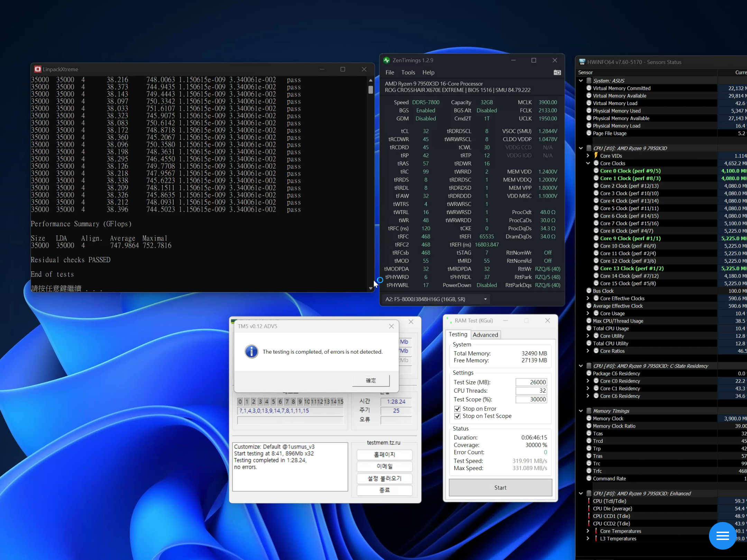Viewport: 747px width, 560px height.
Task: Click the Core 9 Clock sensor icon
Action: coord(596,238)
